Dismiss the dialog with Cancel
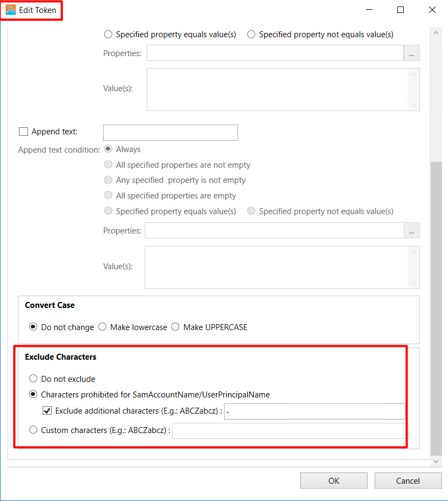Viewport: 448px width, 501px height. (x=408, y=481)
